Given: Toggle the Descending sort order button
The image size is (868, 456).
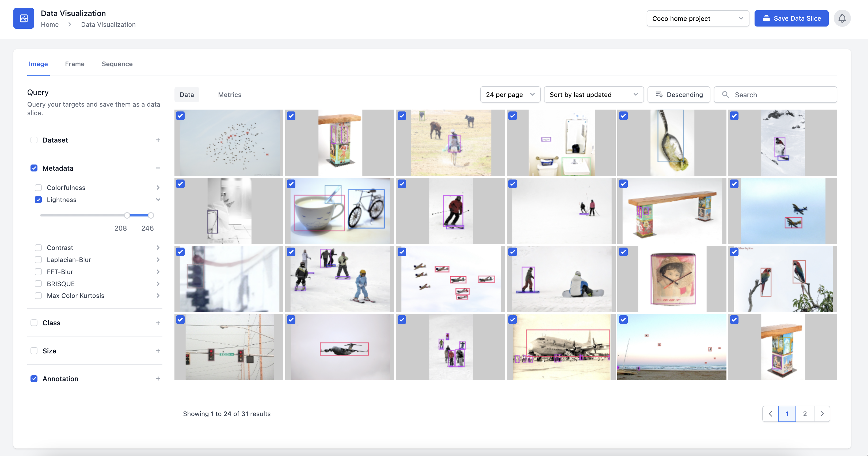Looking at the screenshot, I should pyautogui.click(x=679, y=95).
